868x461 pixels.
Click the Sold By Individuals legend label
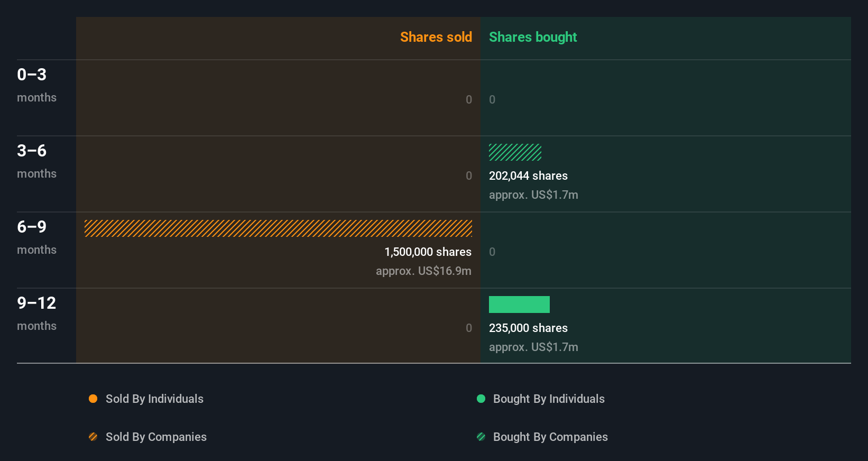(x=154, y=399)
